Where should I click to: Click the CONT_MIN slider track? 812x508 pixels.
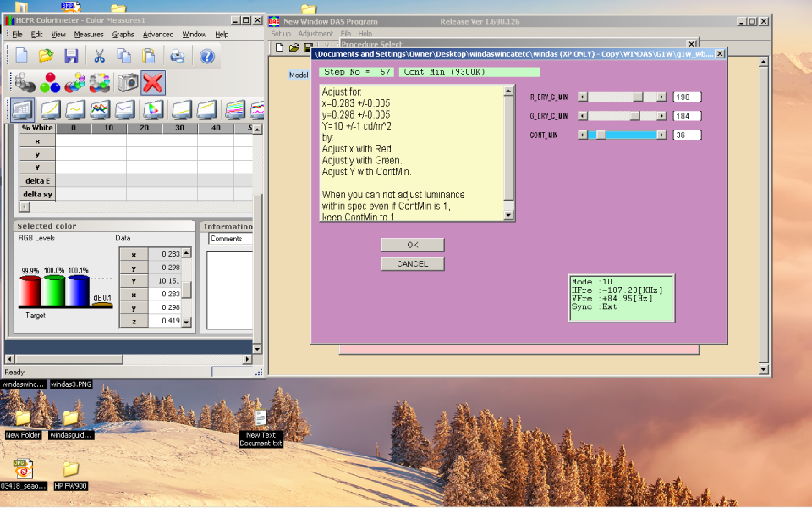[630, 135]
